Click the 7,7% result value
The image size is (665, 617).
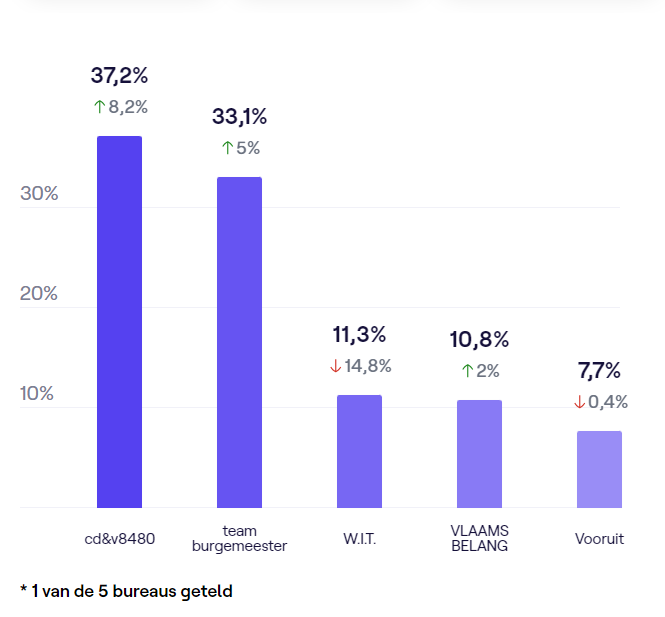coord(599,371)
